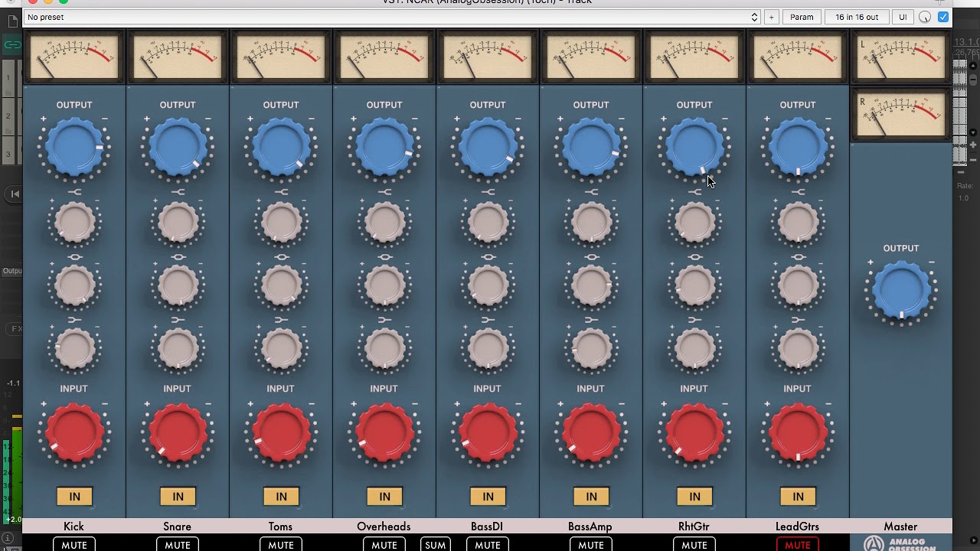Toggle the LeadGtrs channel IN button
The width and height of the screenshot is (980, 551).
(798, 497)
